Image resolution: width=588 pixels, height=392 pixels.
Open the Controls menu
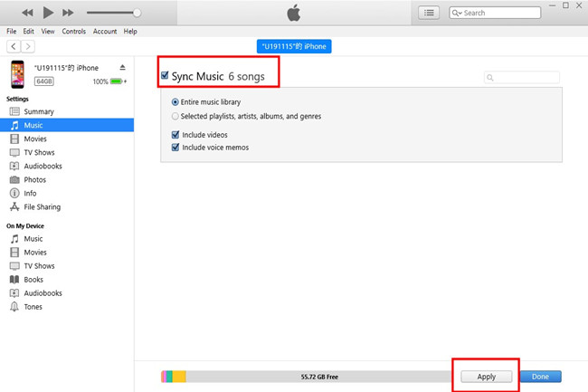74,31
